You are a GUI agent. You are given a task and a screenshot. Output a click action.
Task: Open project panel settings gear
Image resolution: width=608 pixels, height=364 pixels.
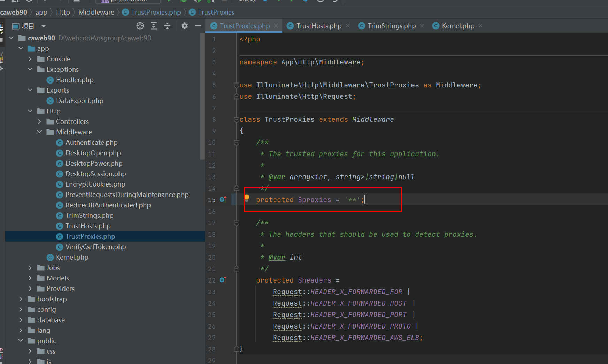[x=185, y=26]
